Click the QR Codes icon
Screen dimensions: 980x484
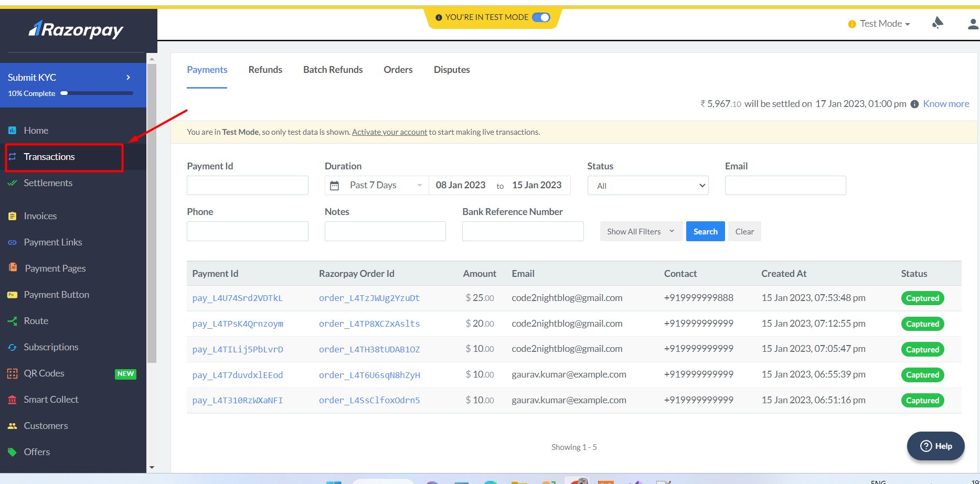tap(12, 373)
